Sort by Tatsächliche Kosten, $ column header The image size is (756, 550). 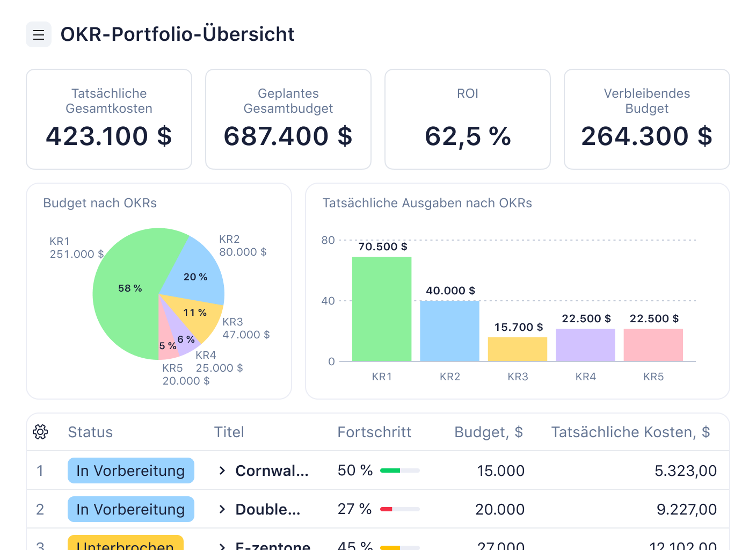coord(630,432)
